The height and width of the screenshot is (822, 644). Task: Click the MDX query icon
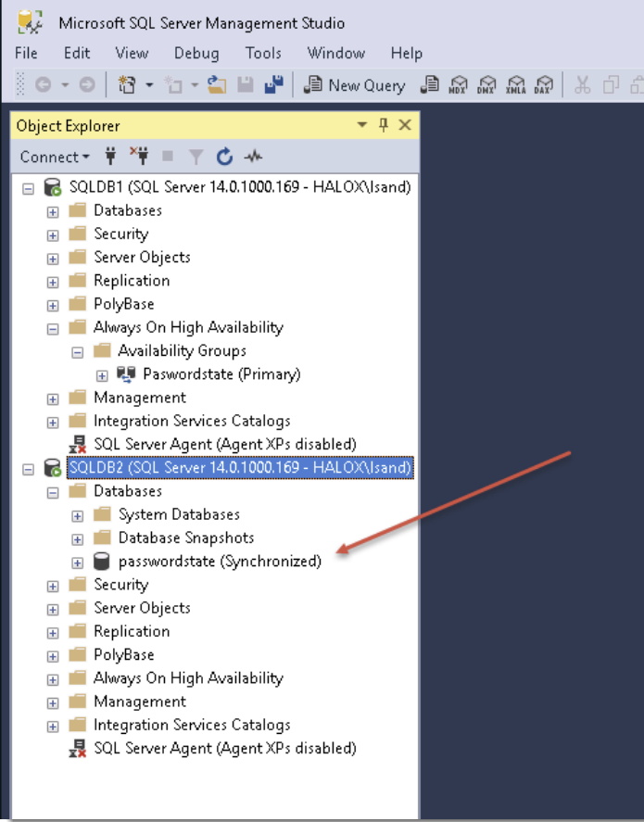(458, 85)
